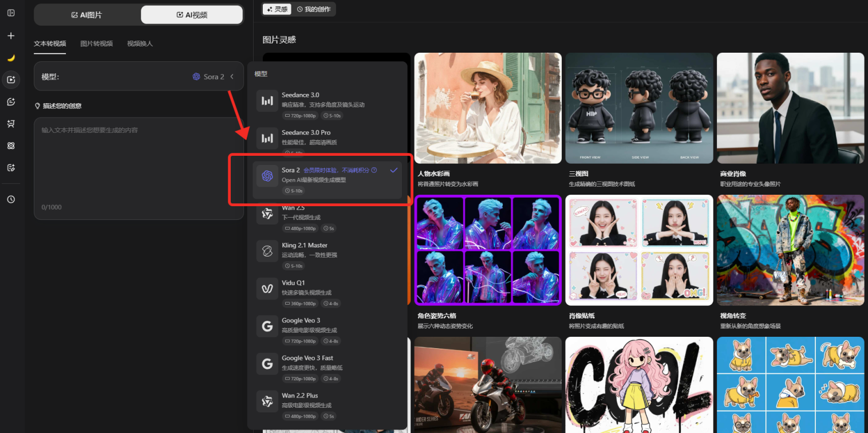Click the 灵感 button
Screen dimensions: 868x433
[x=277, y=9]
